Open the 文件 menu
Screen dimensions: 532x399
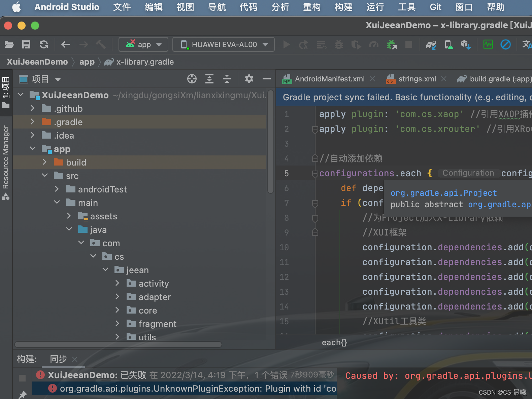122,7
